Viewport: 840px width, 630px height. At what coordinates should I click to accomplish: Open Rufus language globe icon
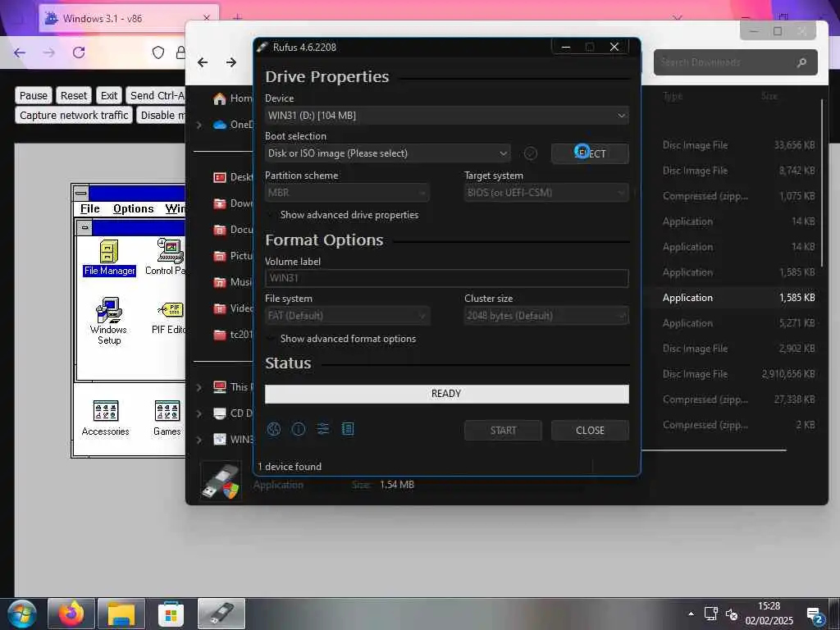(x=274, y=429)
